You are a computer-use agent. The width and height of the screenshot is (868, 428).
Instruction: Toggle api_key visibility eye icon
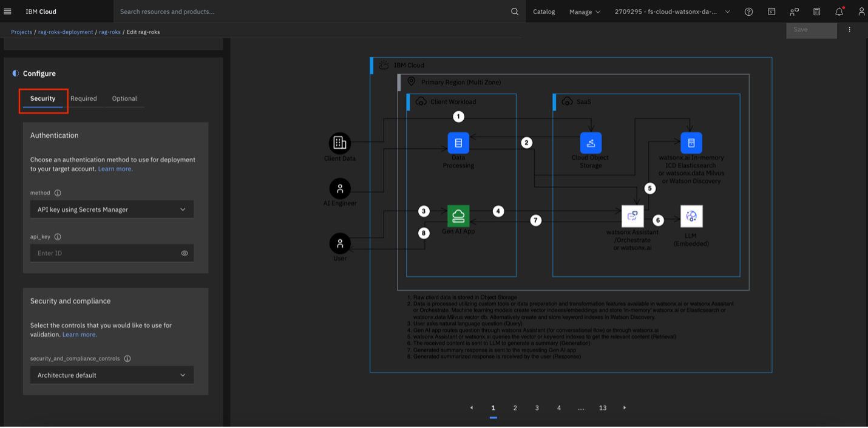click(185, 253)
